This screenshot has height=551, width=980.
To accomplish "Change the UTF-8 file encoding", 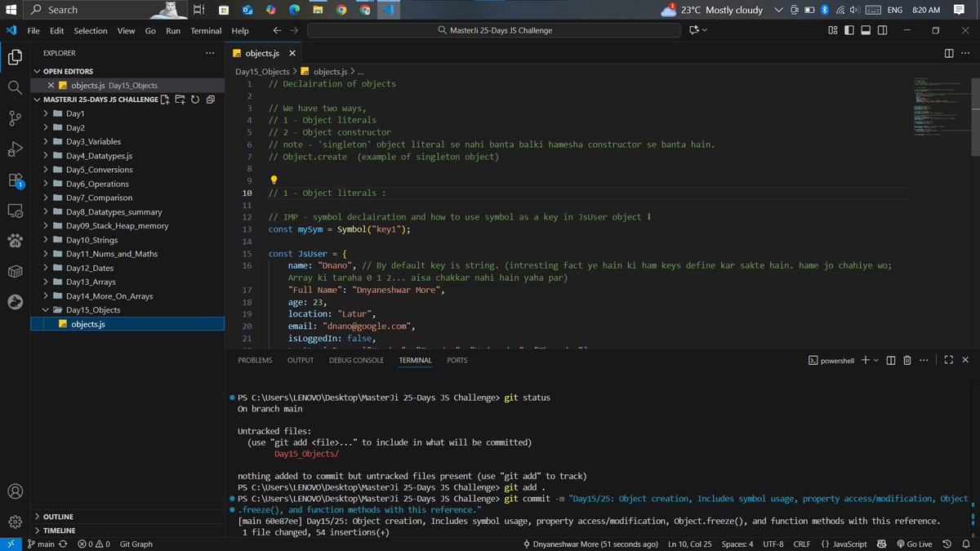I will tap(773, 544).
